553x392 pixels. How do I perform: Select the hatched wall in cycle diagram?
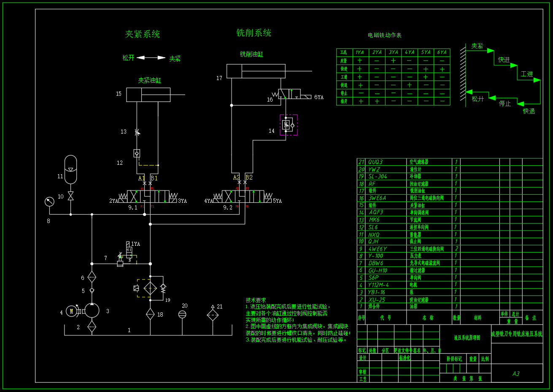(x=463, y=75)
